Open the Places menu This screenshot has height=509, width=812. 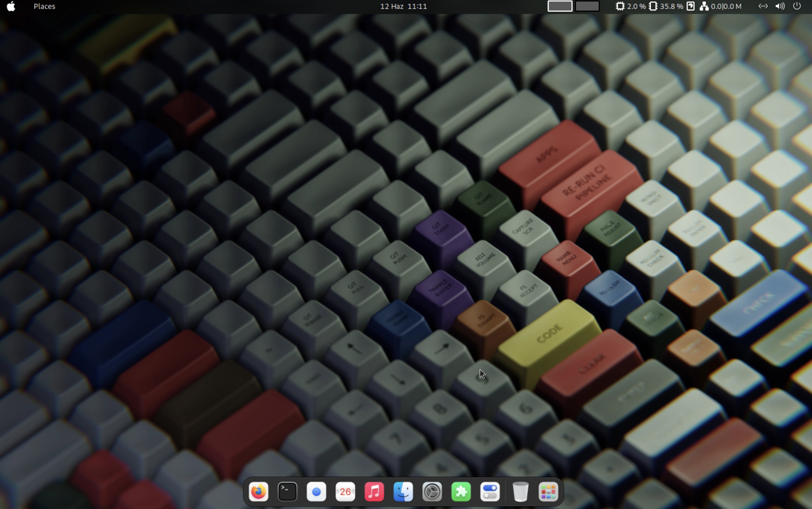(44, 6)
